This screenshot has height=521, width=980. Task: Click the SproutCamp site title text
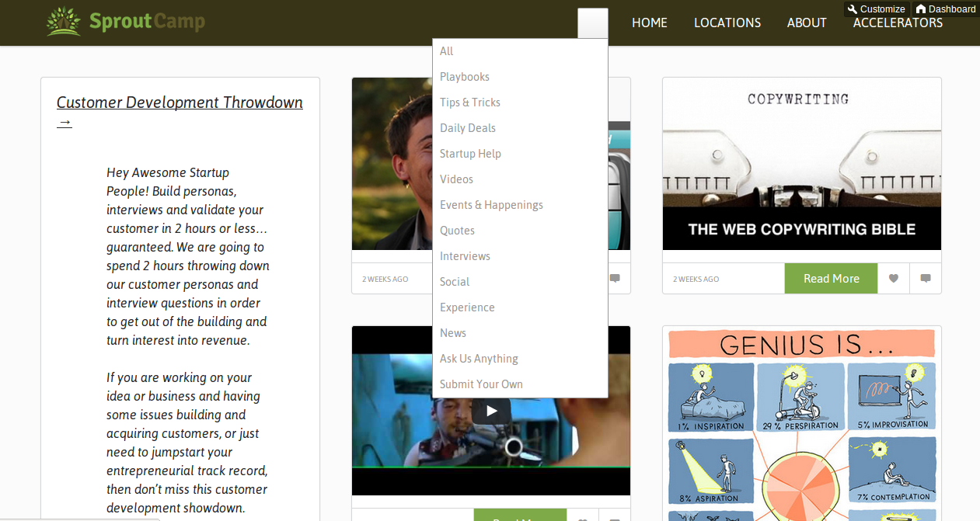147,21
